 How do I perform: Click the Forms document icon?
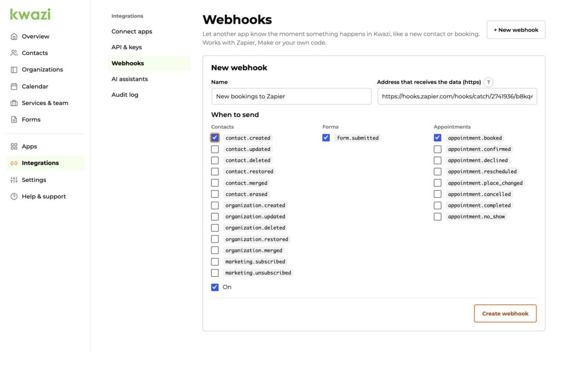[14, 120]
